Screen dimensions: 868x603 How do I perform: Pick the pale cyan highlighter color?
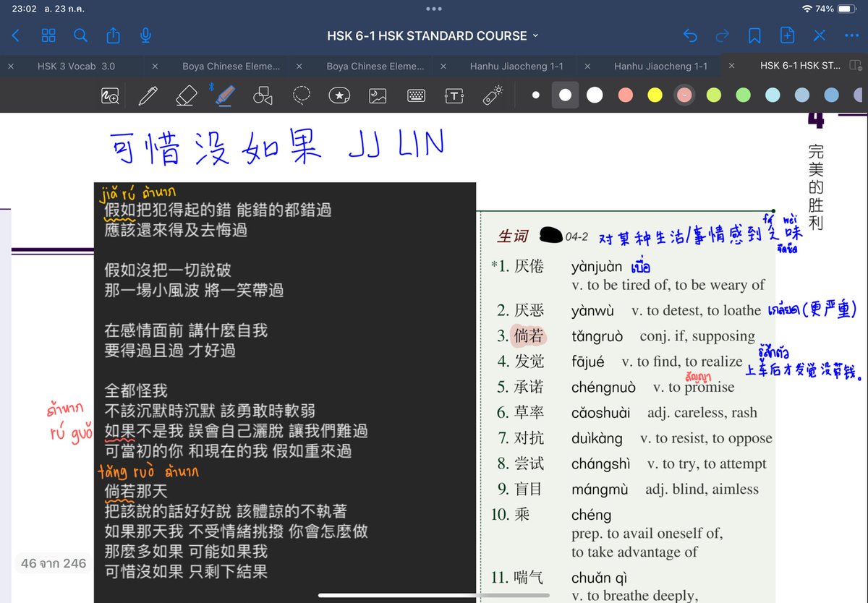coord(773,95)
